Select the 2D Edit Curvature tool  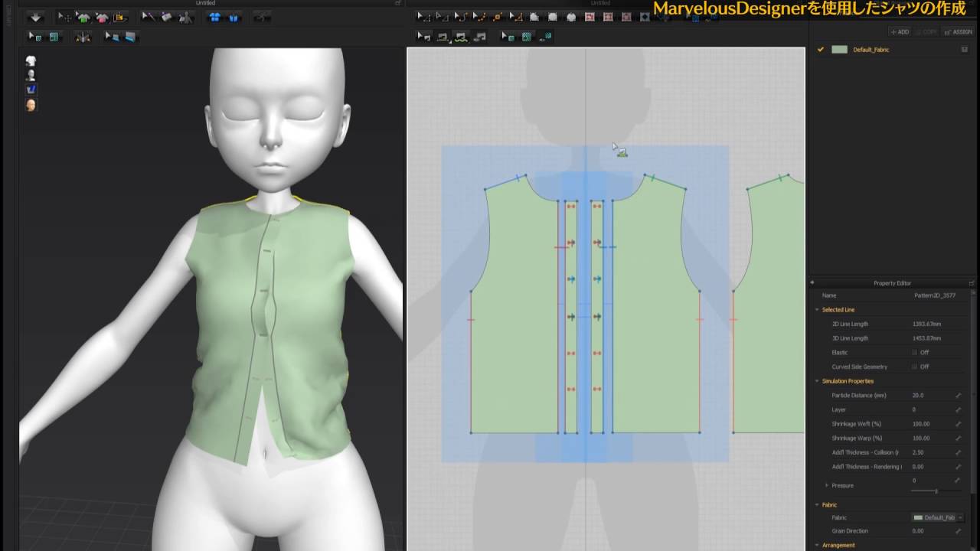pos(460,17)
